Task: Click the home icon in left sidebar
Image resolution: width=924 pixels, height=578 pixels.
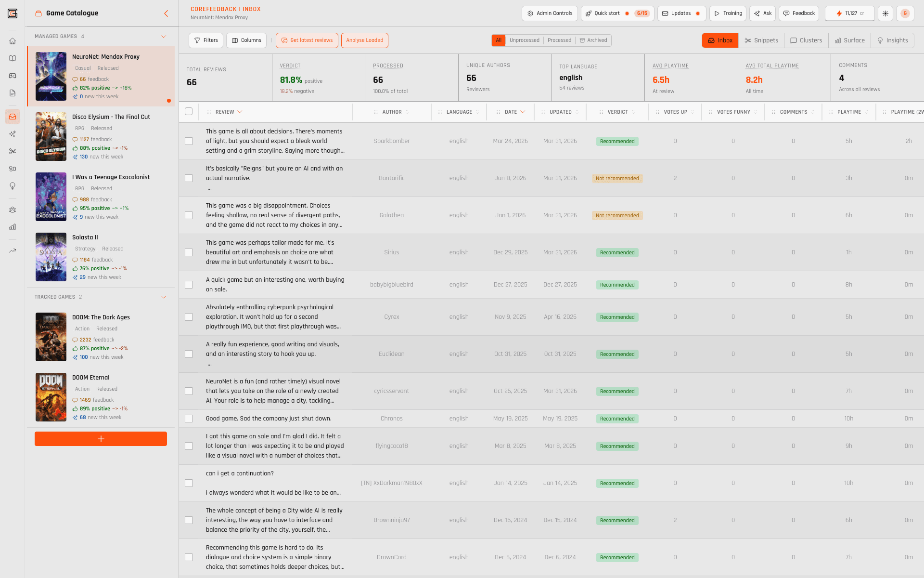Action: [x=13, y=41]
